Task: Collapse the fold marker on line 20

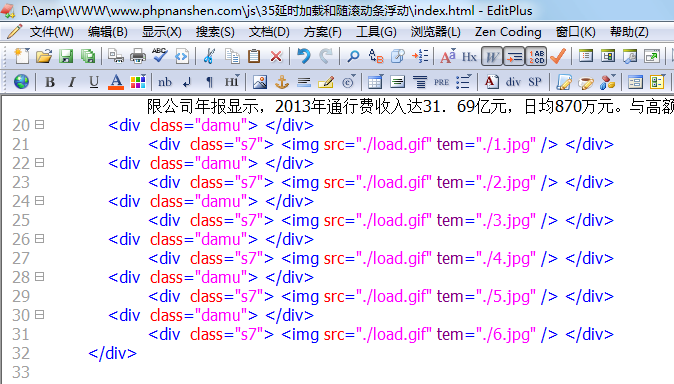Action: [x=40, y=125]
